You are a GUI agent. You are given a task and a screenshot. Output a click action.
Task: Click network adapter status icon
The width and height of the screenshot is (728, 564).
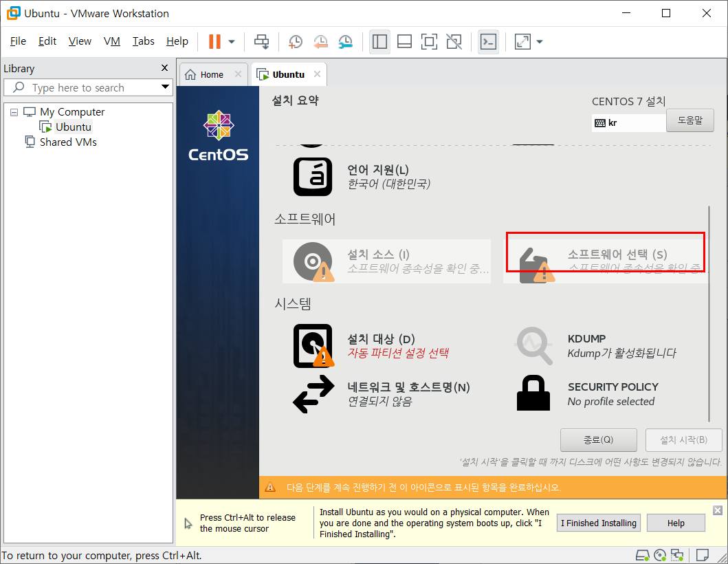coord(677,554)
